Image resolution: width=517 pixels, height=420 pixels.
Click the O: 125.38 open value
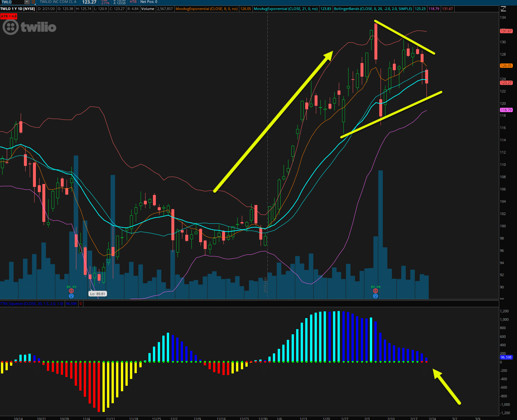(65, 9)
